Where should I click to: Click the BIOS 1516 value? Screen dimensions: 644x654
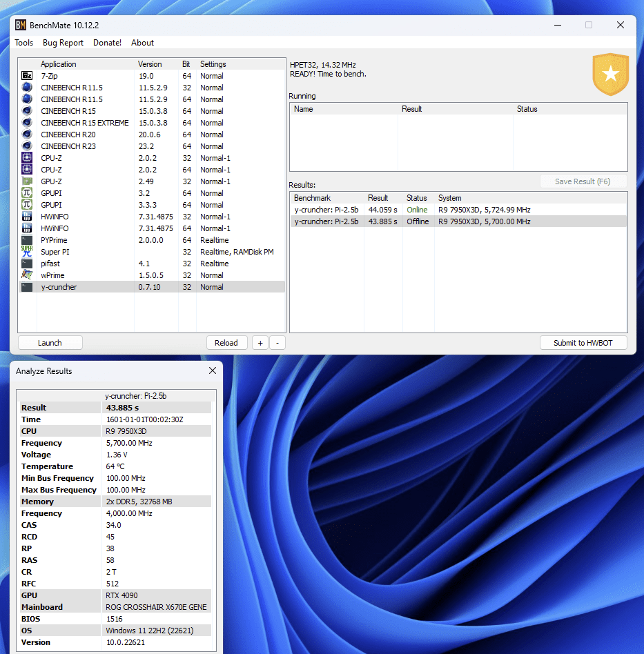coord(114,619)
